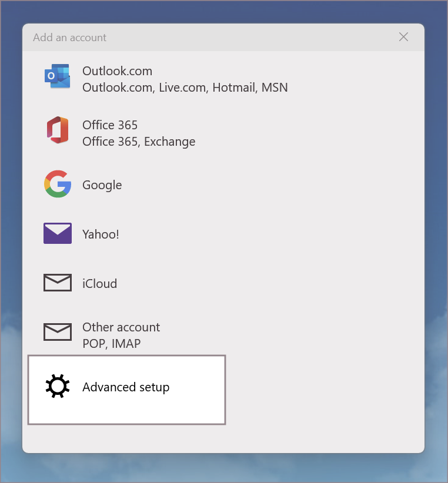Click the Advanced setup gear icon
Screen dimensions: 448x483
pos(57,387)
